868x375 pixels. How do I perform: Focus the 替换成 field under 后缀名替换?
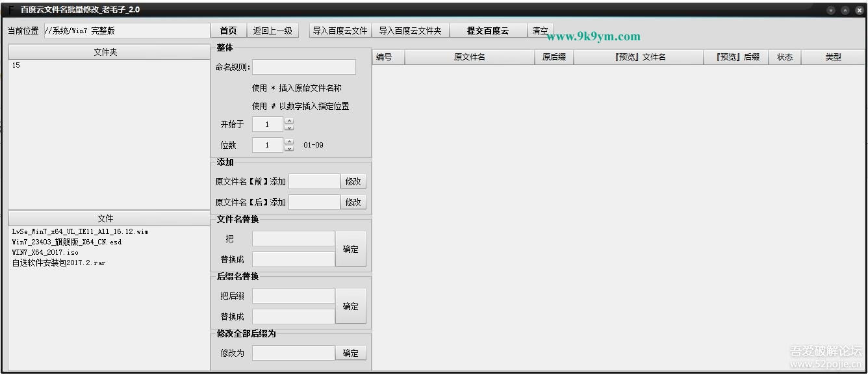click(x=294, y=317)
